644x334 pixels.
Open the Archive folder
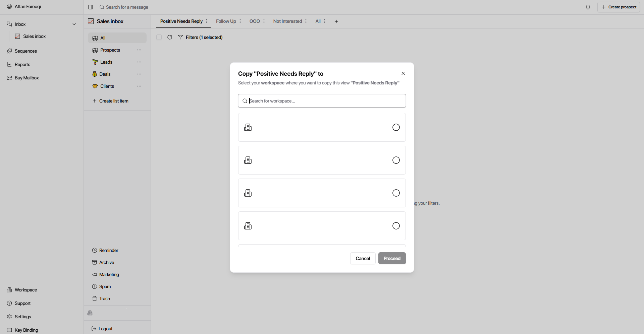pos(106,262)
